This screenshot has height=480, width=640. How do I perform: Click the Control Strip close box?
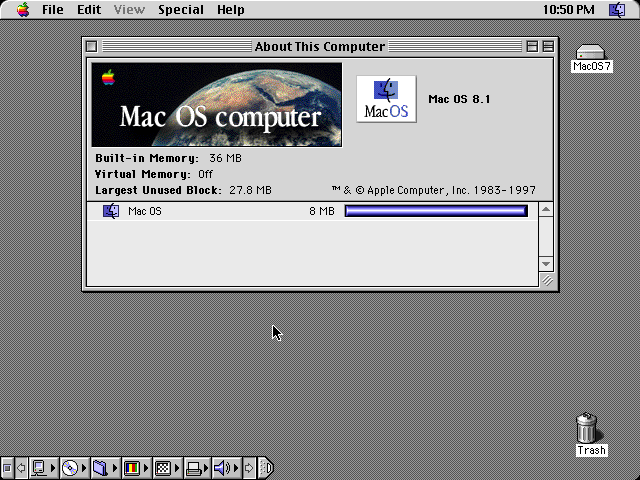click(x=7, y=468)
